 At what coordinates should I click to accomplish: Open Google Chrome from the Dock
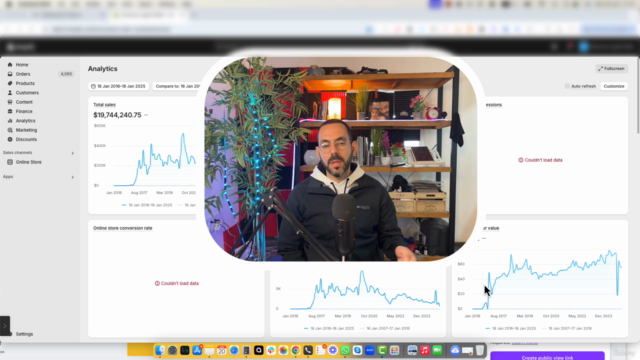tap(296, 350)
